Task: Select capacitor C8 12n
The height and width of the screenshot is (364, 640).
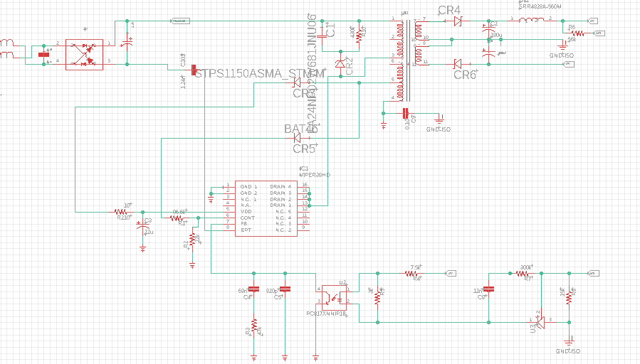Action: 488,289
